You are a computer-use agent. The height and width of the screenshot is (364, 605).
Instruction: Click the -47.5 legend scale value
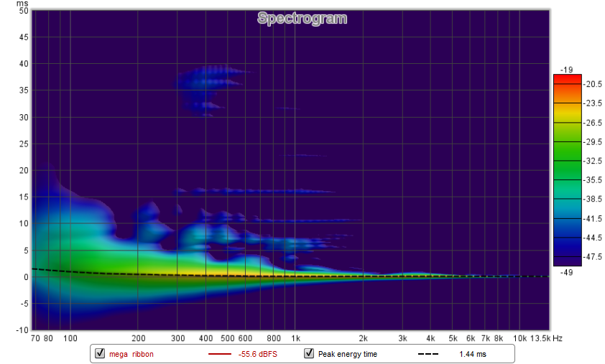(592, 256)
